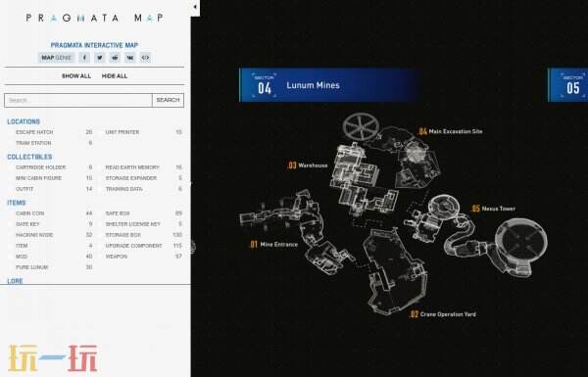Show all map markers
The width and height of the screenshot is (588, 377).
pos(76,76)
